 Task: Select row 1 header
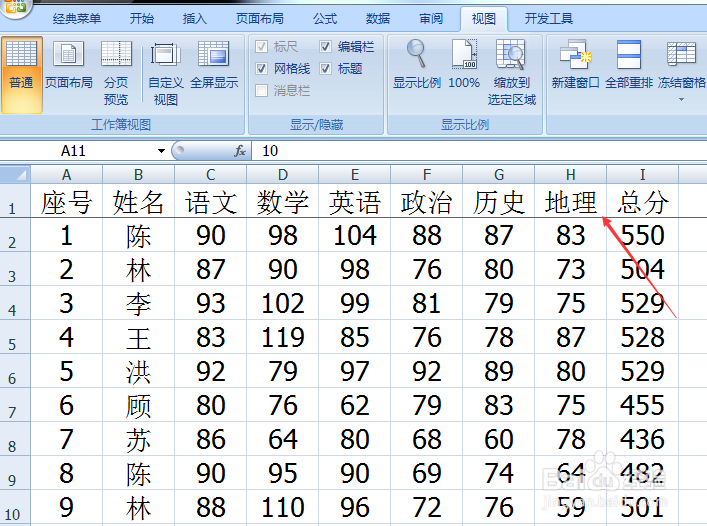pos(15,201)
